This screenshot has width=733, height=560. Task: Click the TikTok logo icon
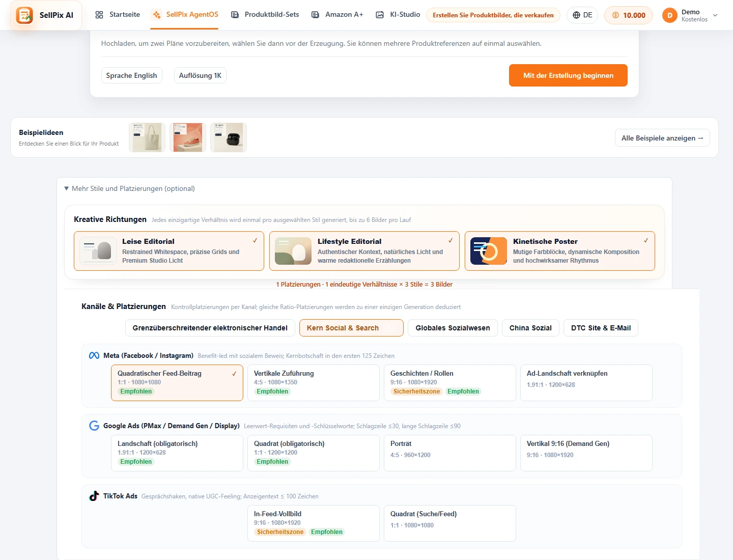click(94, 496)
